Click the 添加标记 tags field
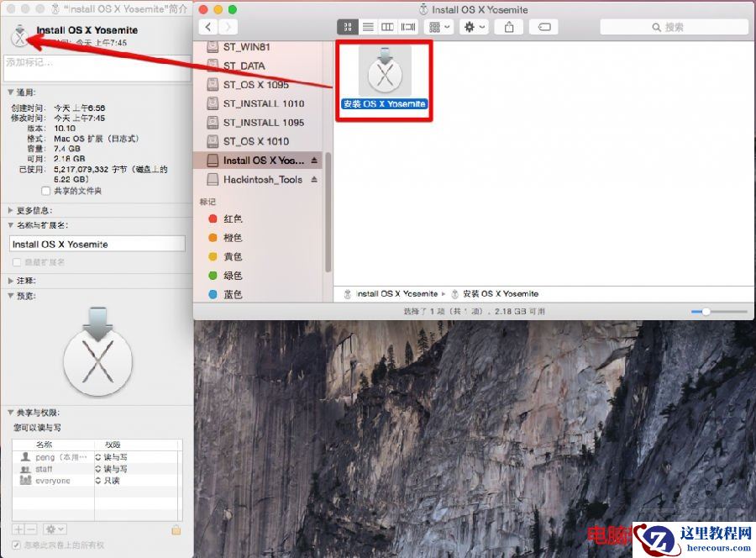The width and height of the screenshot is (756, 558). pos(97,68)
